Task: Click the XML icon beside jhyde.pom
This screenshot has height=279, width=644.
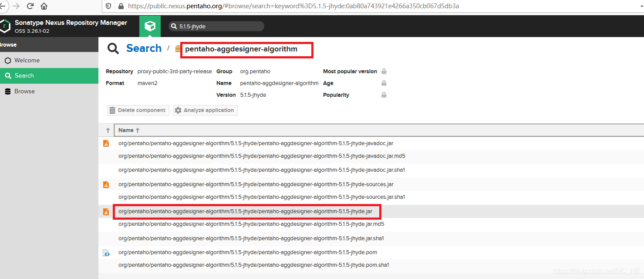Action: click(x=106, y=252)
